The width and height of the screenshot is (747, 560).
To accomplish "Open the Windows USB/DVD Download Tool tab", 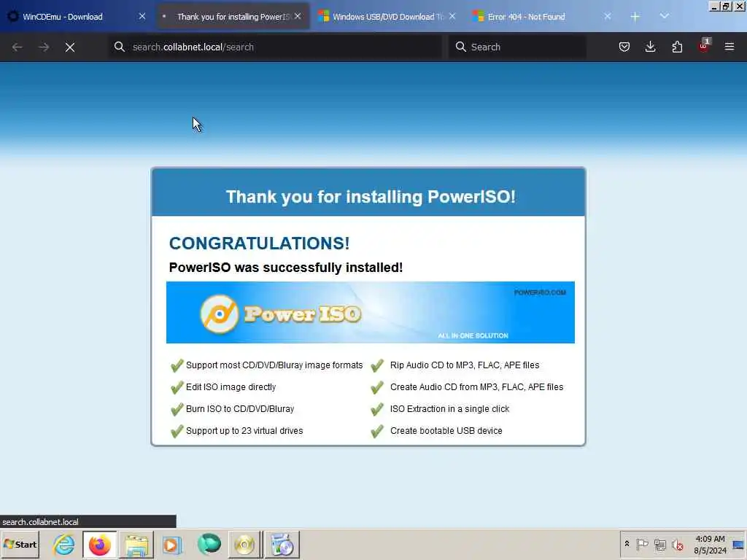I will coord(387,17).
